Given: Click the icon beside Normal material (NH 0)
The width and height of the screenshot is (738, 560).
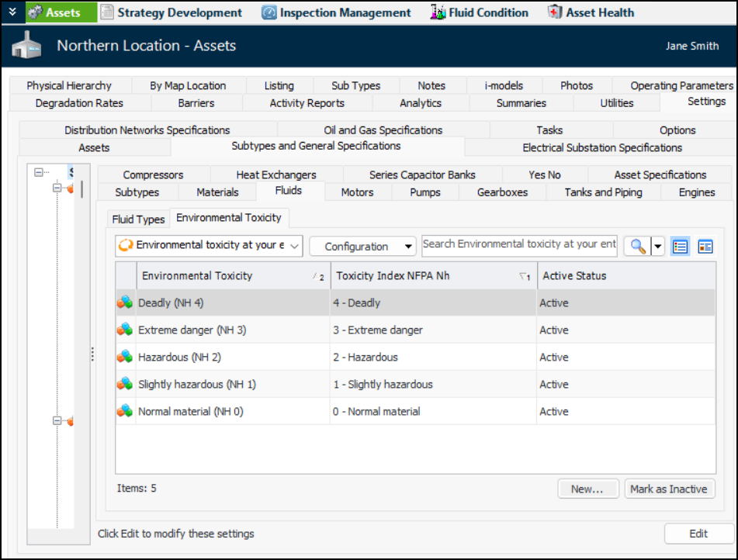Looking at the screenshot, I should tap(125, 412).
